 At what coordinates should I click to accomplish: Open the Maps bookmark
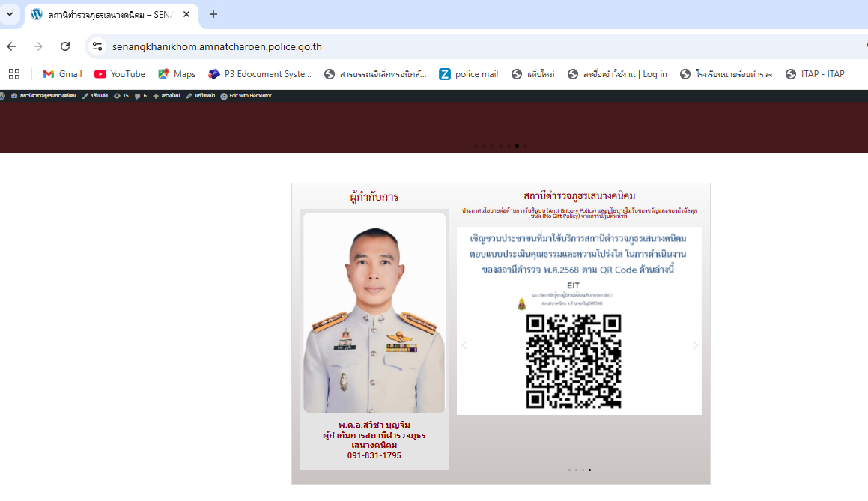coord(177,74)
